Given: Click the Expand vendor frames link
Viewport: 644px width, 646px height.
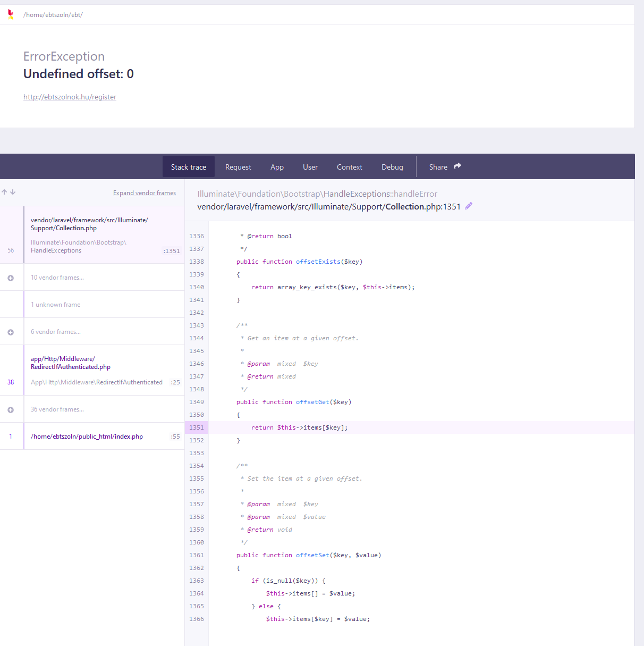Looking at the screenshot, I should (145, 193).
